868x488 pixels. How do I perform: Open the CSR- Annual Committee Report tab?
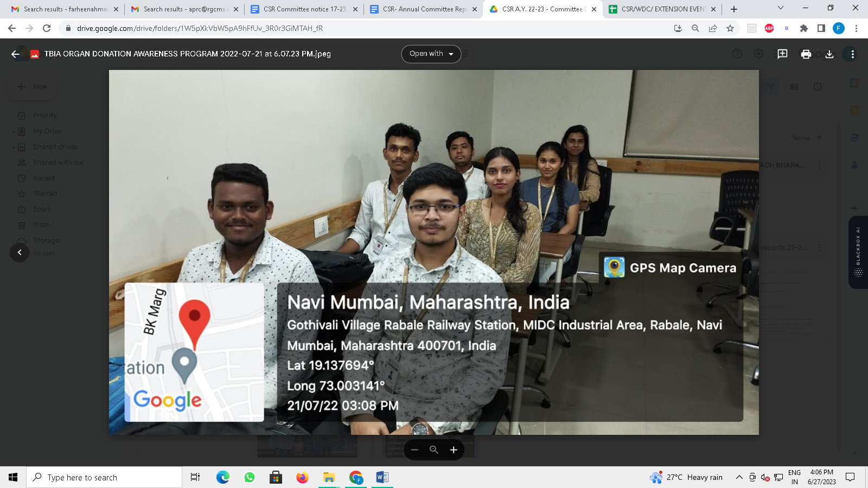[424, 9]
